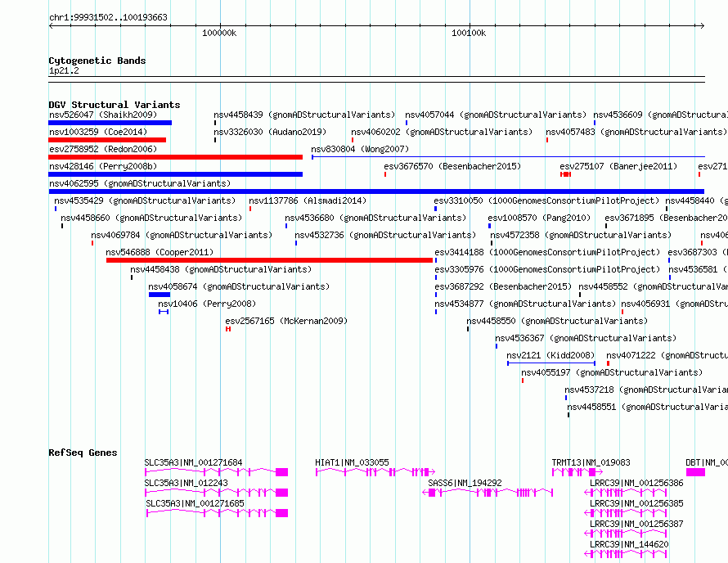728x563 pixels.
Task: Select the 100100k ruler tick label
Action: 469,33
